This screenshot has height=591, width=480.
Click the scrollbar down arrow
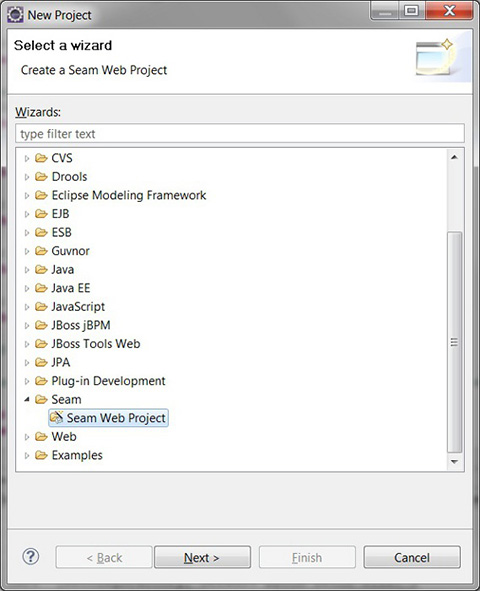(x=454, y=462)
